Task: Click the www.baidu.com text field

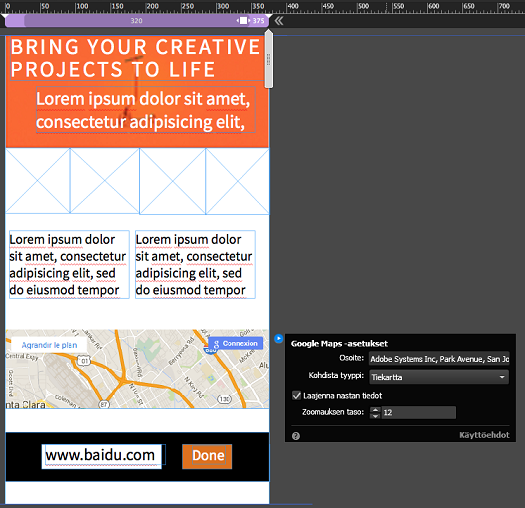Action: (101, 456)
